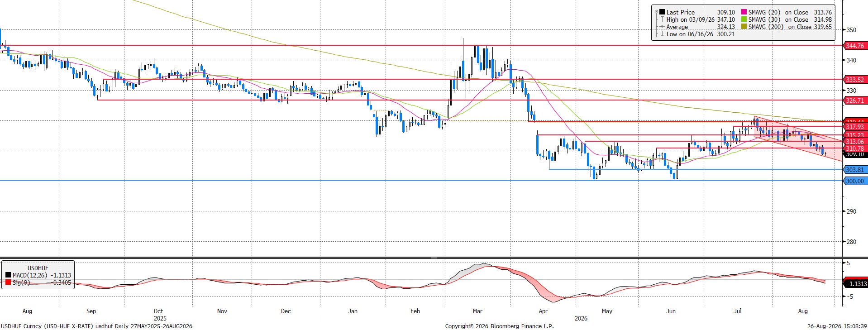Click the Average marker icon in legend

[x=662, y=27]
